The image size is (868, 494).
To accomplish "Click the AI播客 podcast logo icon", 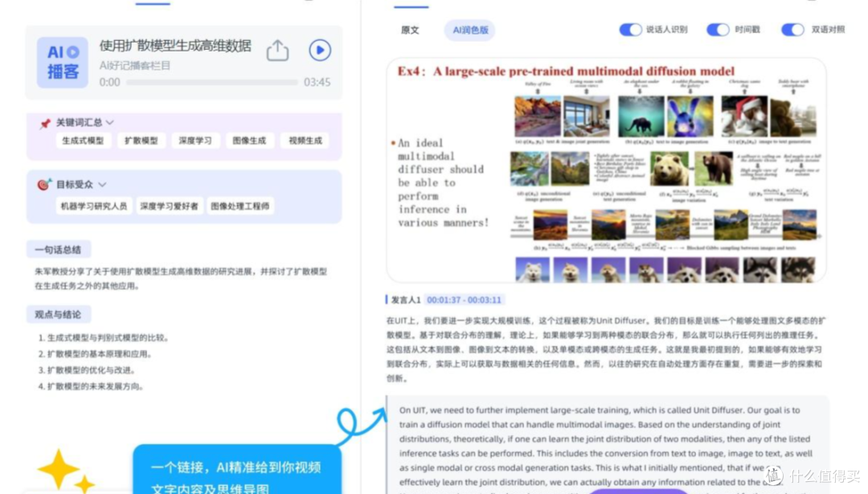I will (x=63, y=62).
